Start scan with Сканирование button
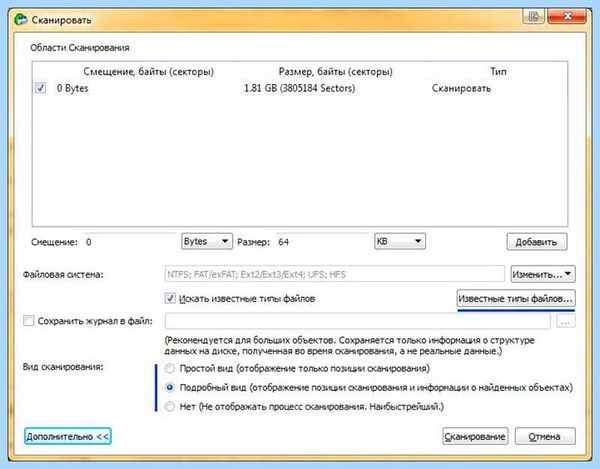600x469 pixels. pos(475,436)
